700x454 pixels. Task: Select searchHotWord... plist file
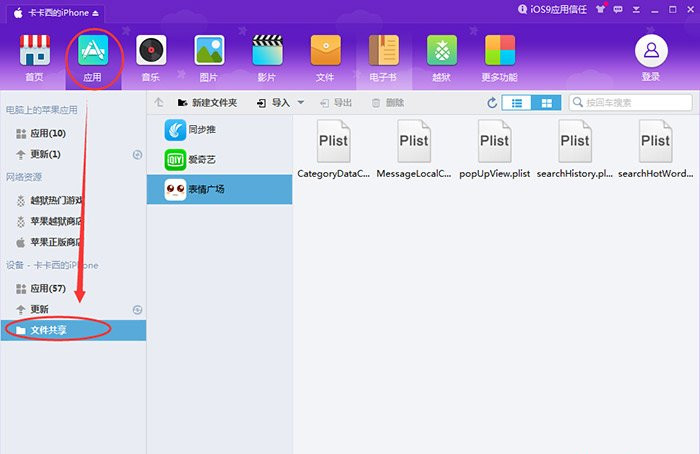tap(655, 150)
